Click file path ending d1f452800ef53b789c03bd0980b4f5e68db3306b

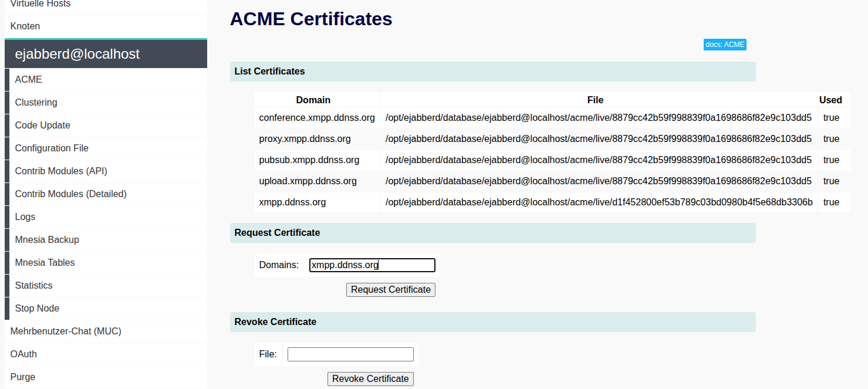click(599, 202)
